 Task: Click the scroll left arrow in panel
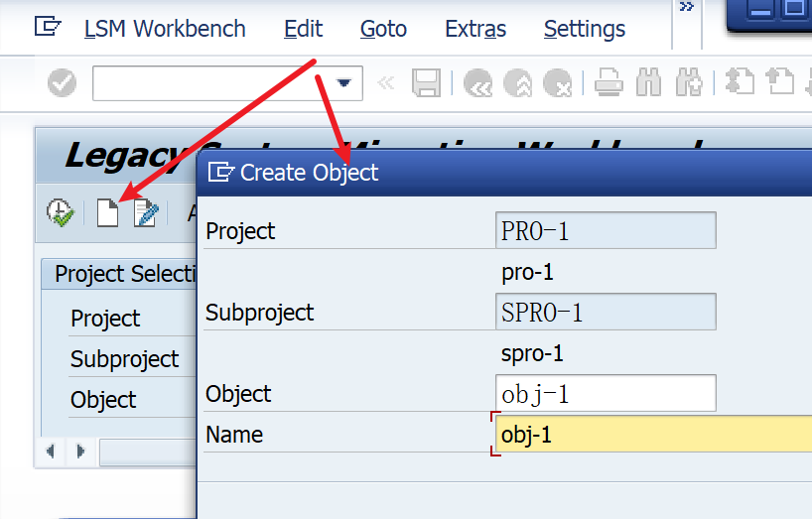click(51, 452)
